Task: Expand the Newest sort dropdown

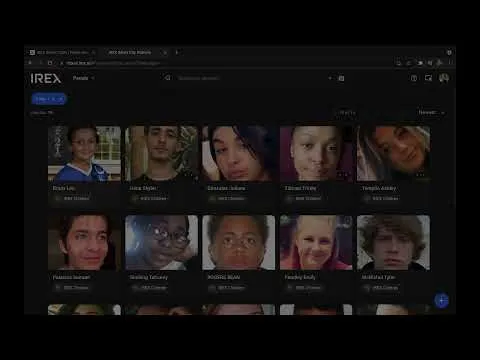Action: point(431,113)
